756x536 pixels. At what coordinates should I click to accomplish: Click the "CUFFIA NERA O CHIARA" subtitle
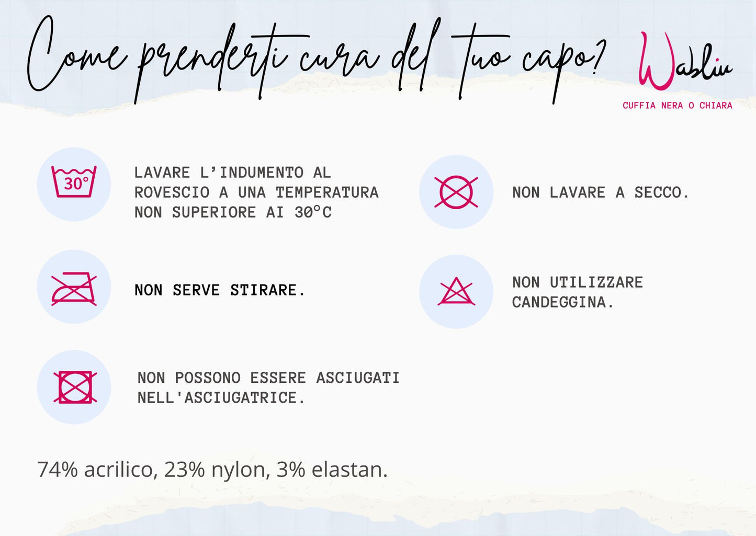pyautogui.click(x=677, y=106)
